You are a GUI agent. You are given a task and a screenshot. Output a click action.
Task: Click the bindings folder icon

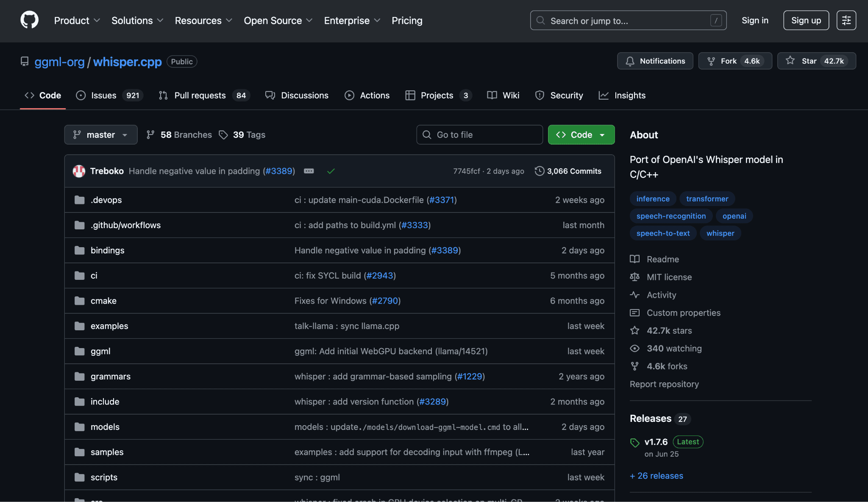click(x=80, y=250)
